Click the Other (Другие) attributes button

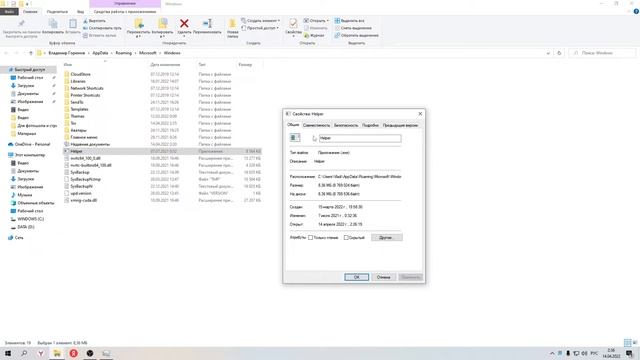[x=387, y=238]
